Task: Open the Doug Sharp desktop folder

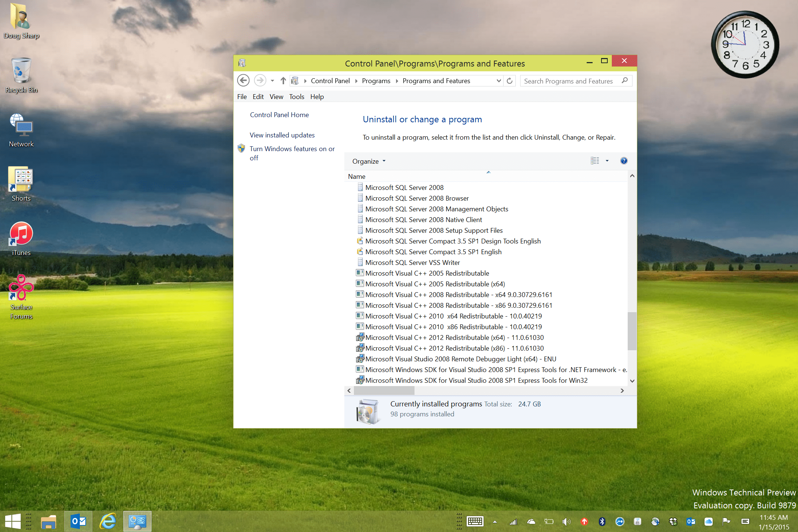Action: click(21, 21)
